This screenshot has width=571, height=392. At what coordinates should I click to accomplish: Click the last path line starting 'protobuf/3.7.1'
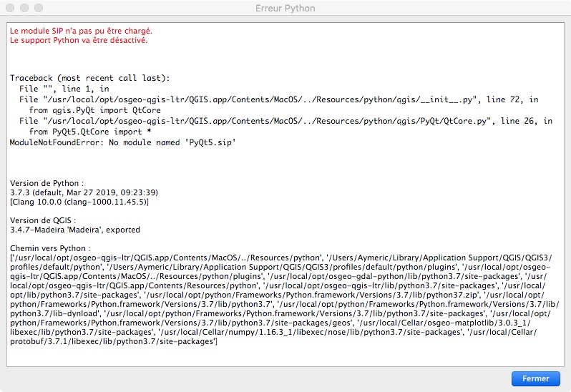(x=114, y=341)
